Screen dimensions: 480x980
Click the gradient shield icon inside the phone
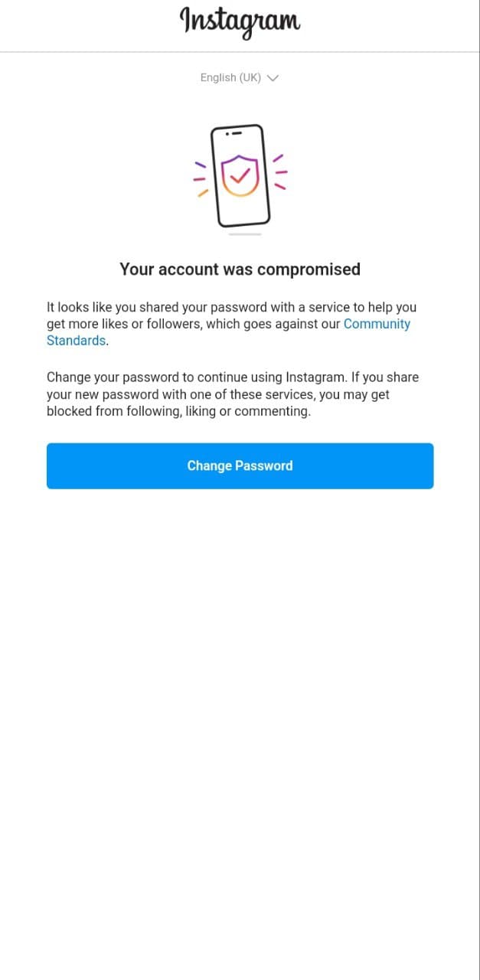click(240, 176)
